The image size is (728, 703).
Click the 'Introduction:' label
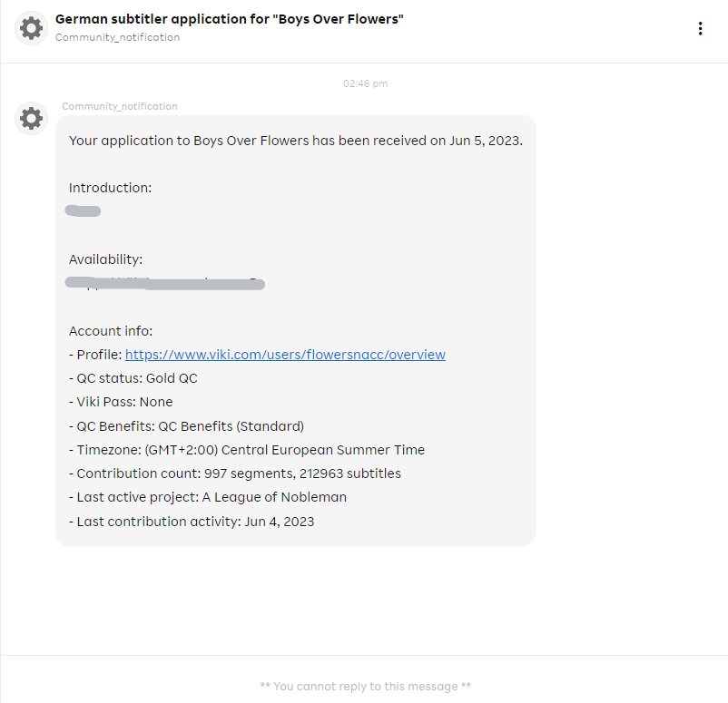coord(111,188)
